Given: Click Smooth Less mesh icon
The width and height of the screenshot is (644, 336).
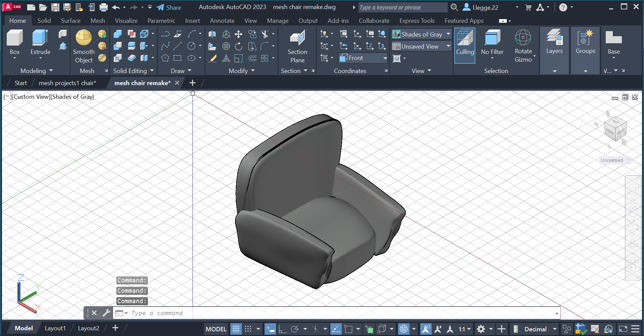Looking at the screenshot, I should pos(102,46).
